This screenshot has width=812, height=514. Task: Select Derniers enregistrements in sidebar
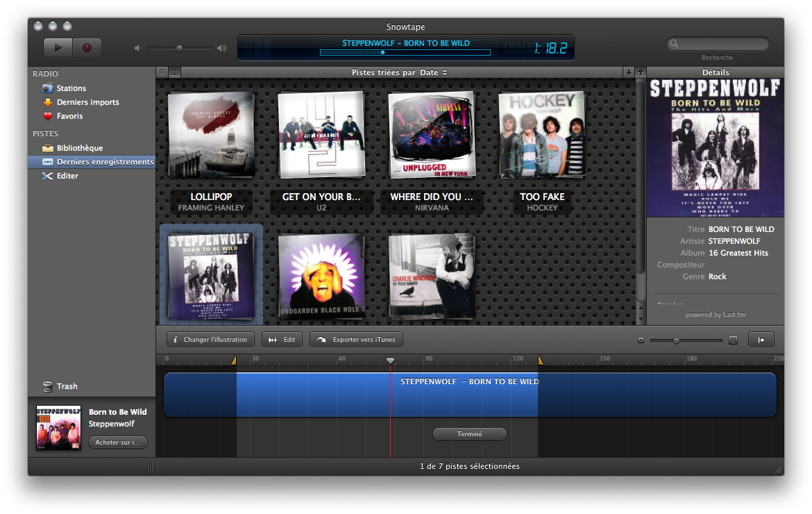tap(92, 162)
